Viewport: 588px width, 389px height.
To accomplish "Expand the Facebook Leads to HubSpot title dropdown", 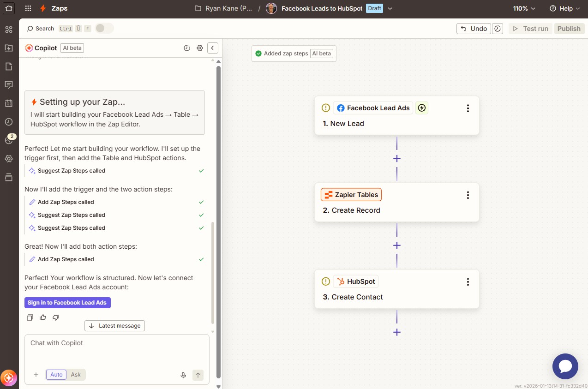I will [x=390, y=8].
